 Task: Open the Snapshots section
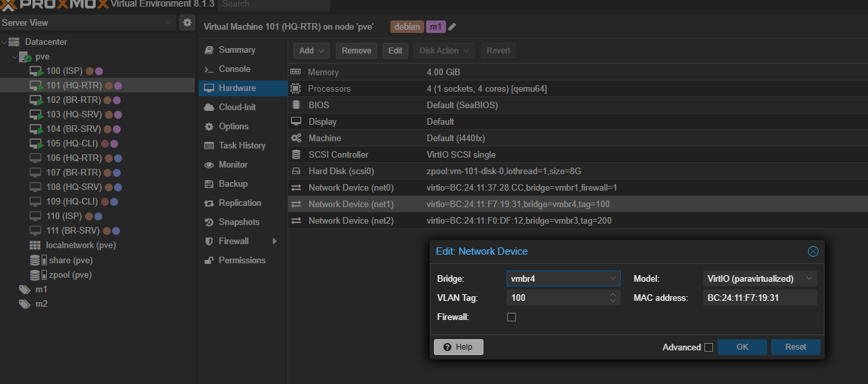point(239,222)
